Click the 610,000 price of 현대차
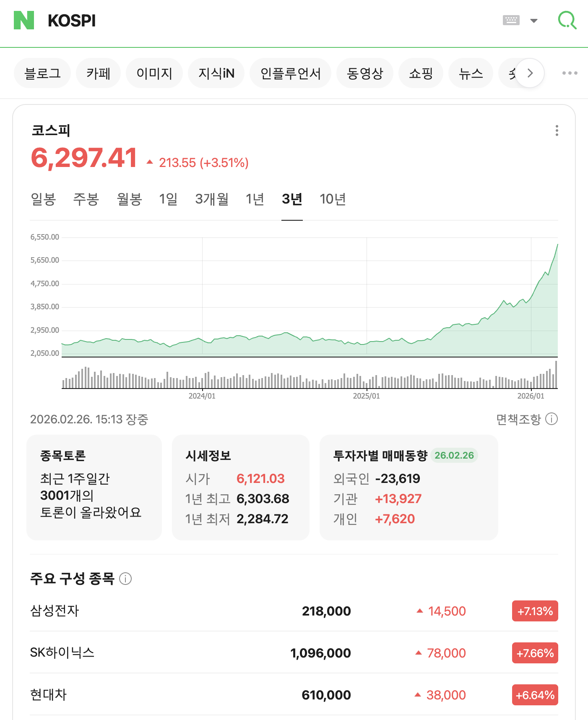588x720 pixels. click(326, 695)
